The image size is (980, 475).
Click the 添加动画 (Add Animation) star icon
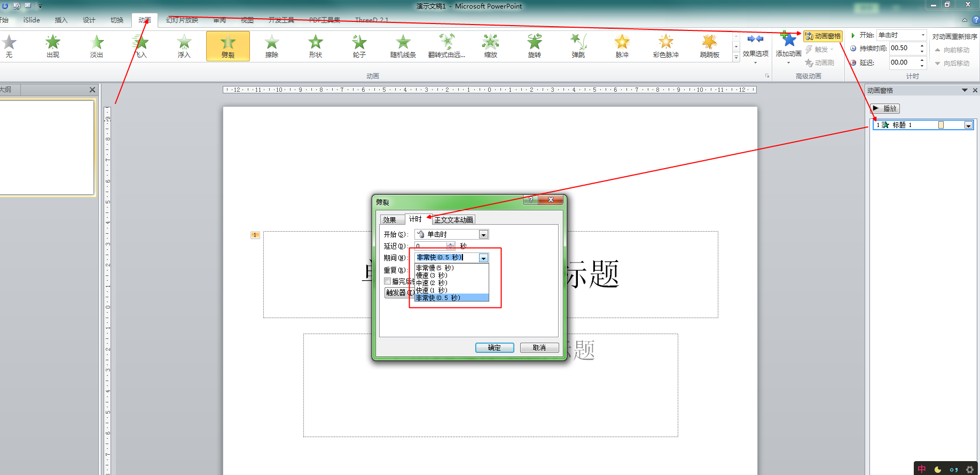788,40
